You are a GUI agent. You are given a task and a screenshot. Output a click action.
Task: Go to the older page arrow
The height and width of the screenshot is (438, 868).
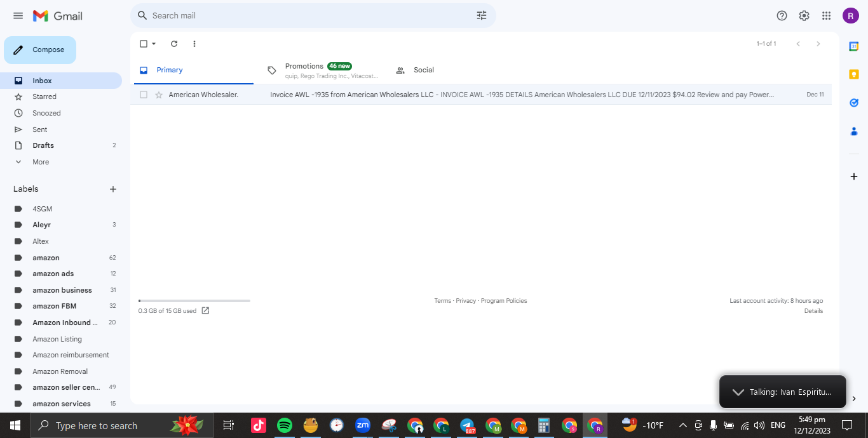point(818,44)
